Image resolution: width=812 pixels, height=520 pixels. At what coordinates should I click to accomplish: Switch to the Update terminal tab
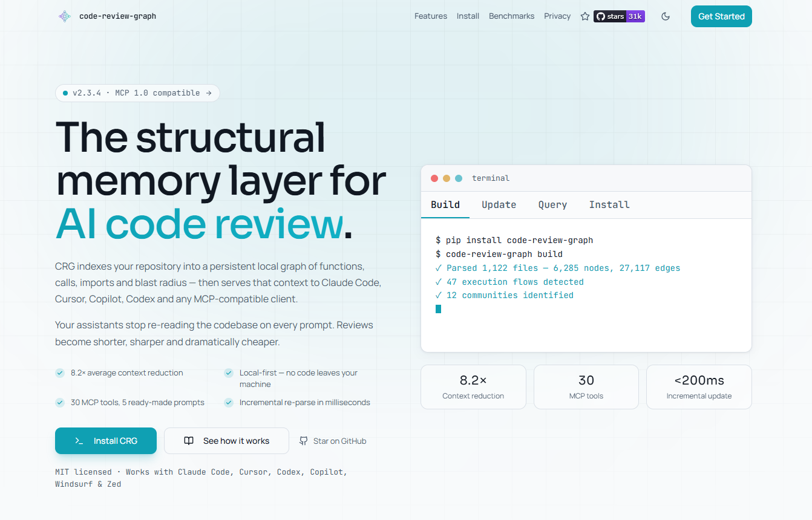[x=499, y=205]
